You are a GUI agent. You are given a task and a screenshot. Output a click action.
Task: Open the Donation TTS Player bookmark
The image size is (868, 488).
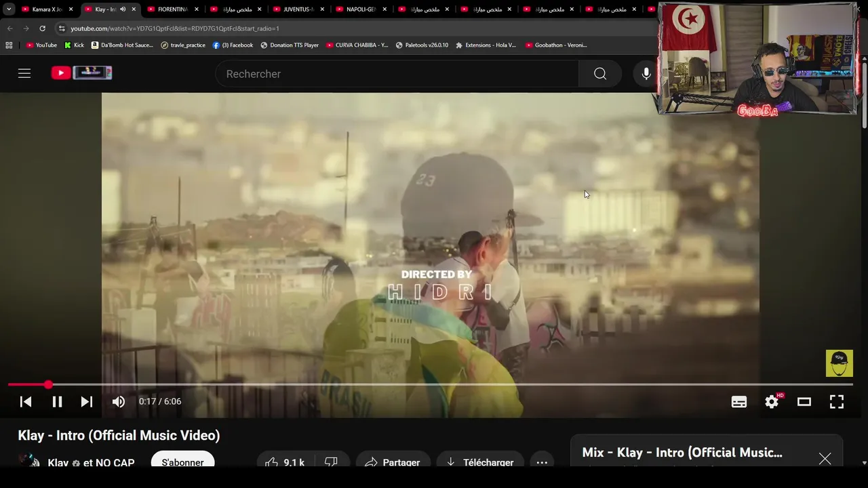[290, 45]
